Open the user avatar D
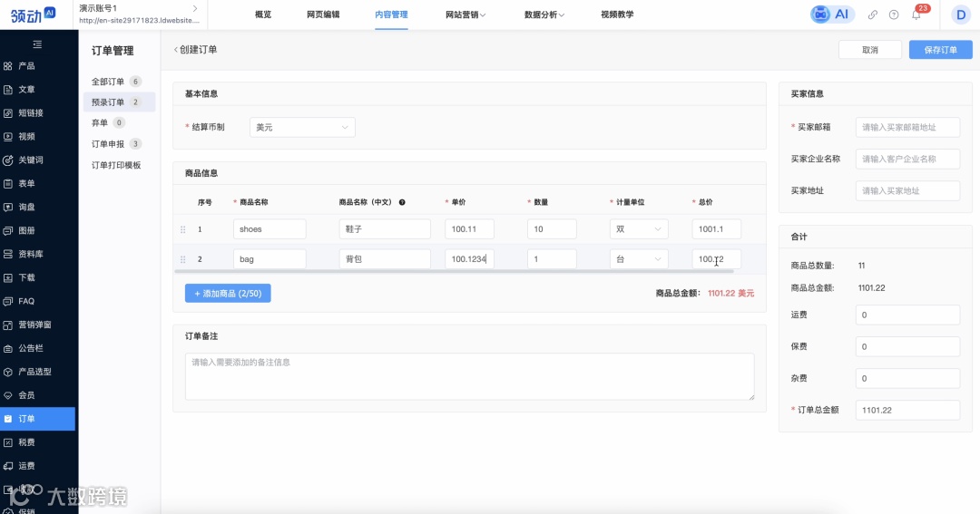Viewport: 980px width, 514px height. [x=961, y=15]
